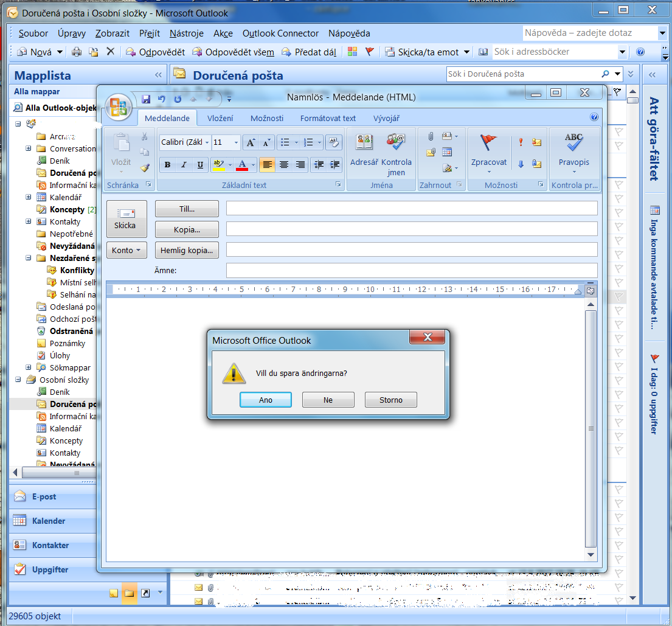The width and height of the screenshot is (672, 626).
Task: Increase indent in message ribbon
Action: point(334,165)
